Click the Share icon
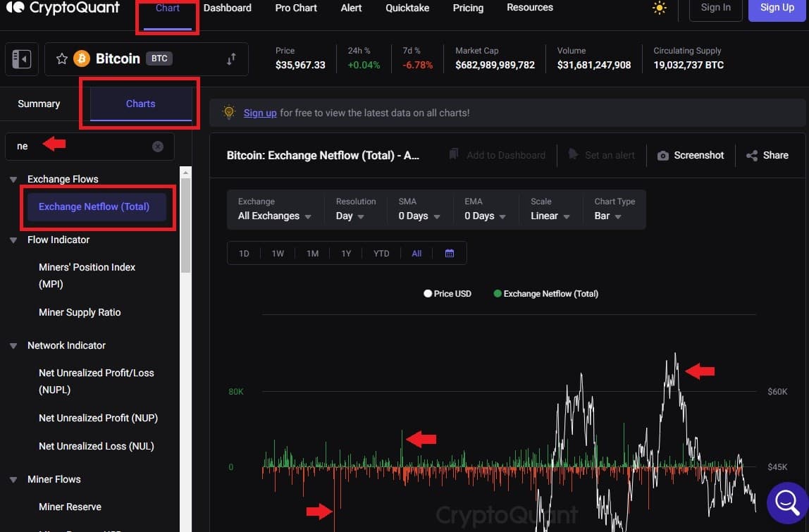This screenshot has height=532, width=809. tap(752, 156)
